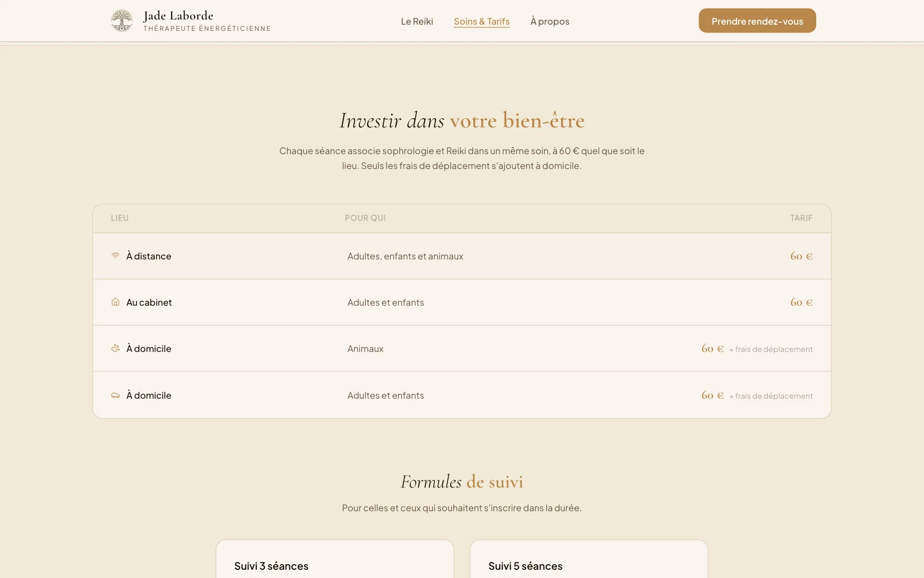Click the house icon beside Au cabinet
The height and width of the screenshot is (578, 924).
[x=115, y=302]
